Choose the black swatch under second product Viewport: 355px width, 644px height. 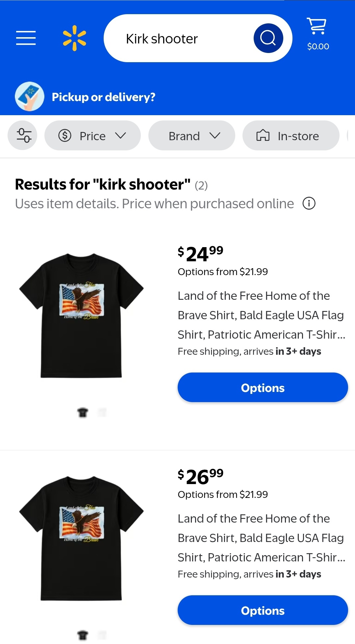(83, 635)
